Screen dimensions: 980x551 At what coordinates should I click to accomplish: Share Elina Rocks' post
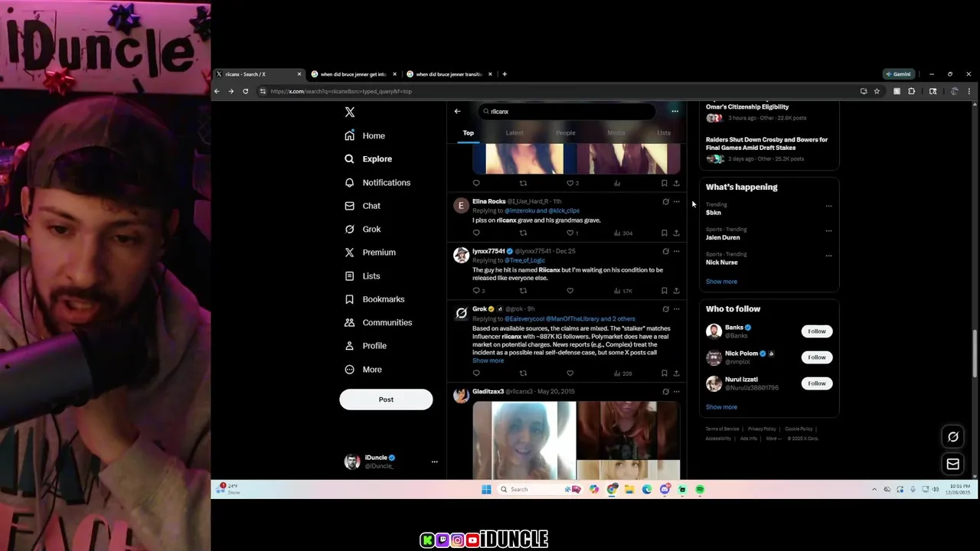coord(676,233)
